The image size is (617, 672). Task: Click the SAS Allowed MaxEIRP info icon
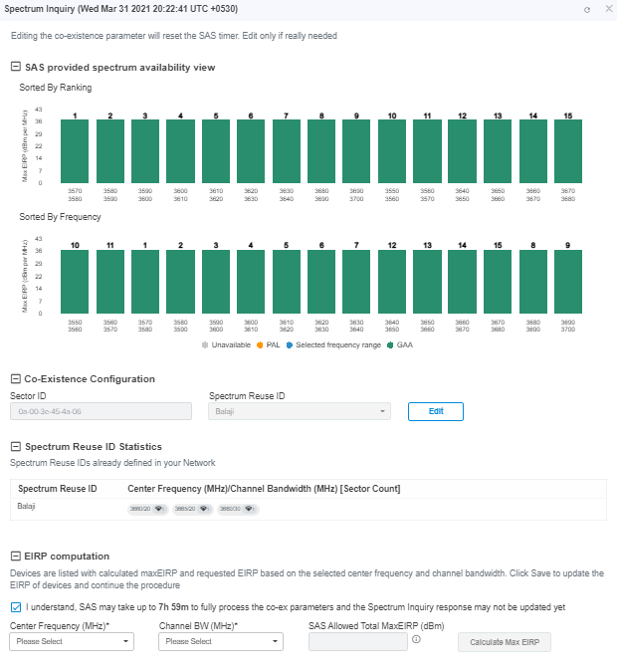click(x=416, y=639)
